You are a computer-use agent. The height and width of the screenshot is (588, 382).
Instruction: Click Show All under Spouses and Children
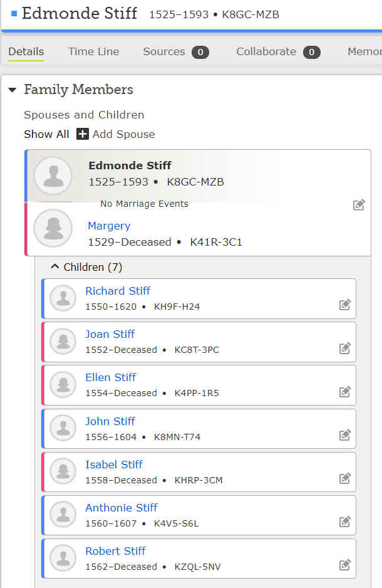click(46, 134)
